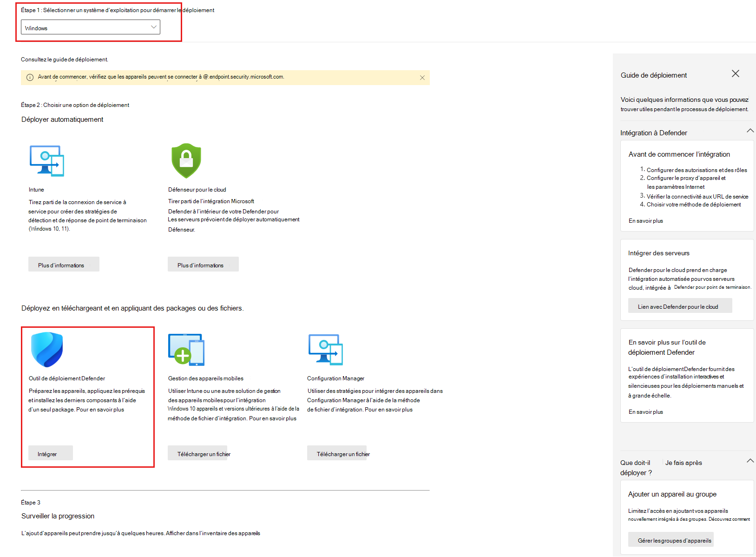Click Pour en savoir plus in Gestion des appareils mobiles card

click(x=273, y=418)
